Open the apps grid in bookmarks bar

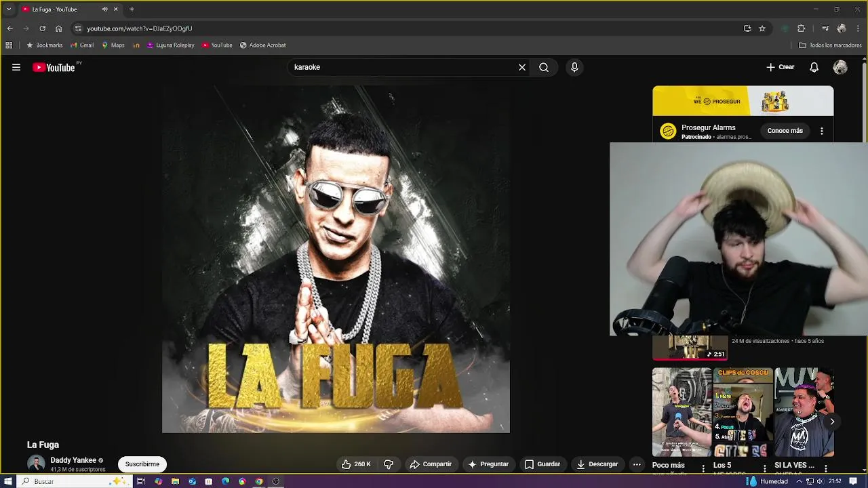pyautogui.click(x=9, y=45)
